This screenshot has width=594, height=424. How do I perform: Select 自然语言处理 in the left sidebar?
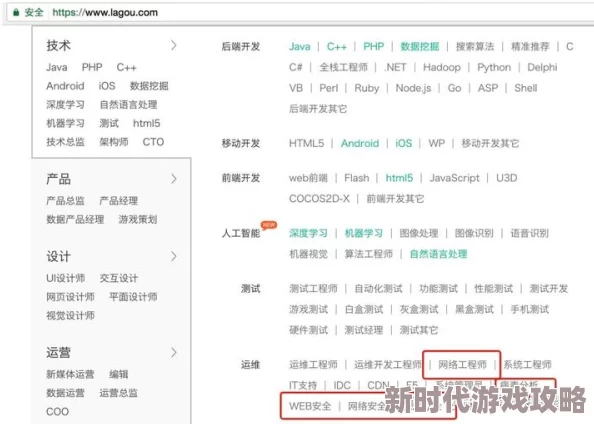(128, 105)
